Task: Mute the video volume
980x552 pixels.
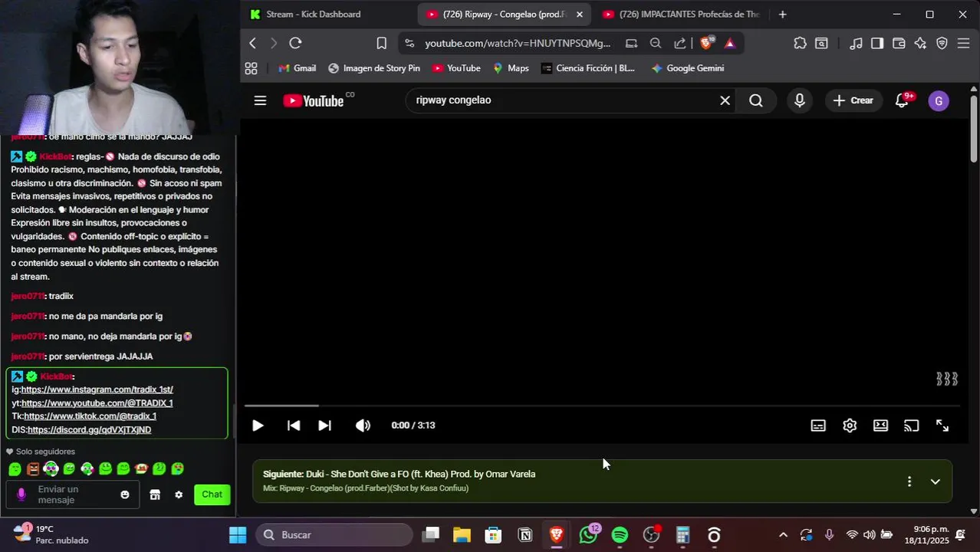Action: [363, 426]
